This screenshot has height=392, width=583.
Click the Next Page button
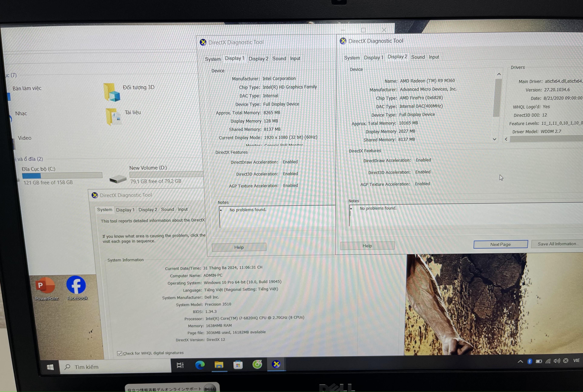pyautogui.click(x=500, y=244)
